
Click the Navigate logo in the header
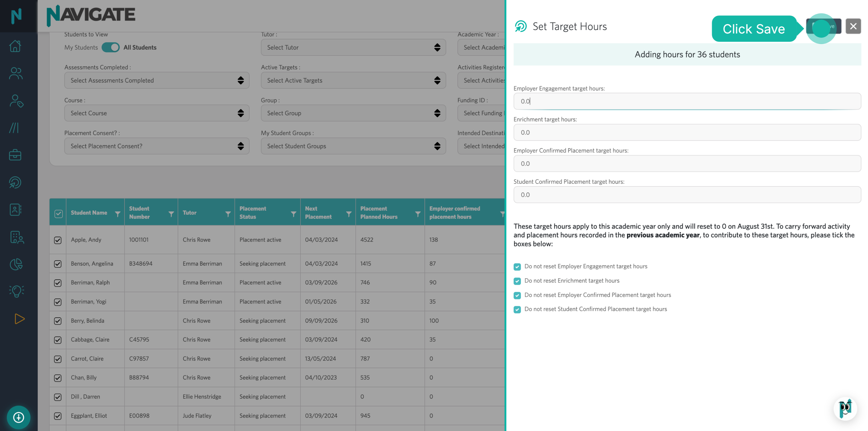(91, 15)
